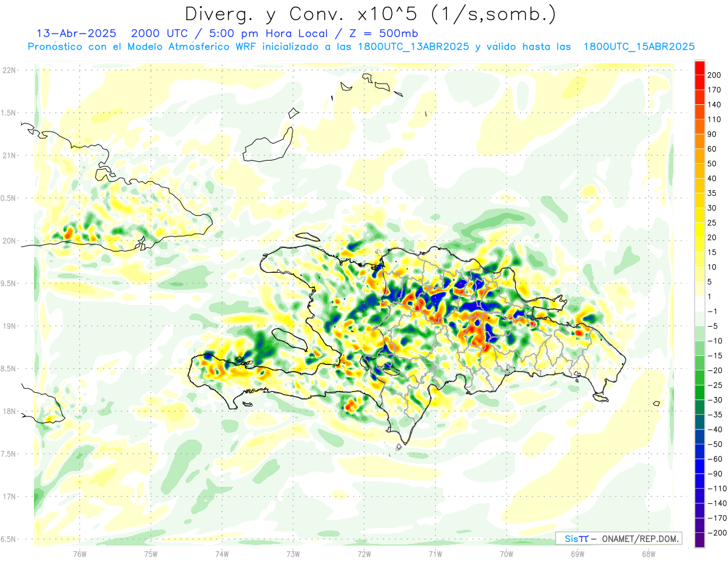The height and width of the screenshot is (562, 728).
Task: Select the date text "13-Abr-2025"
Action: click(x=75, y=33)
